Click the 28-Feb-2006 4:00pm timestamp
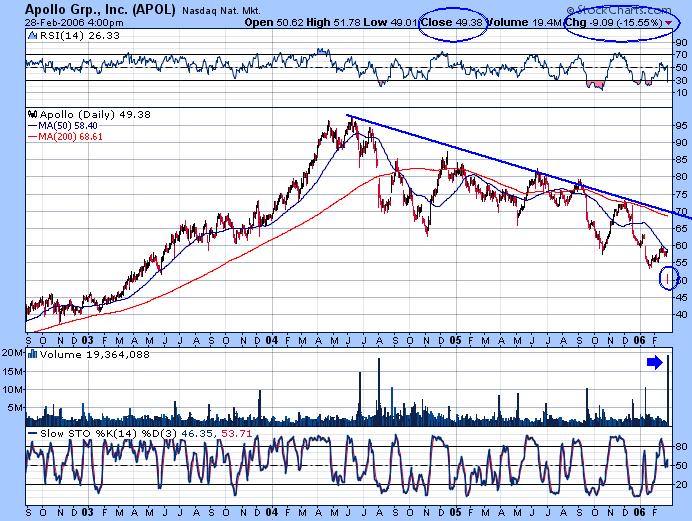The image size is (692, 521). [x=74, y=22]
